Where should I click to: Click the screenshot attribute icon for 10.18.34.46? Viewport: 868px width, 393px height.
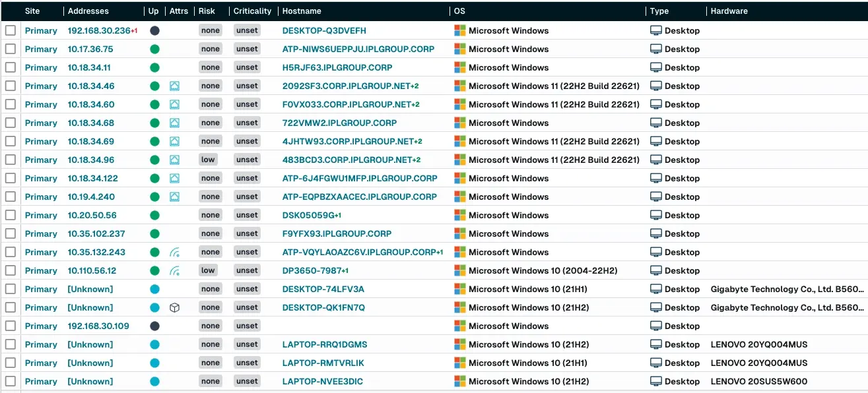click(x=174, y=86)
